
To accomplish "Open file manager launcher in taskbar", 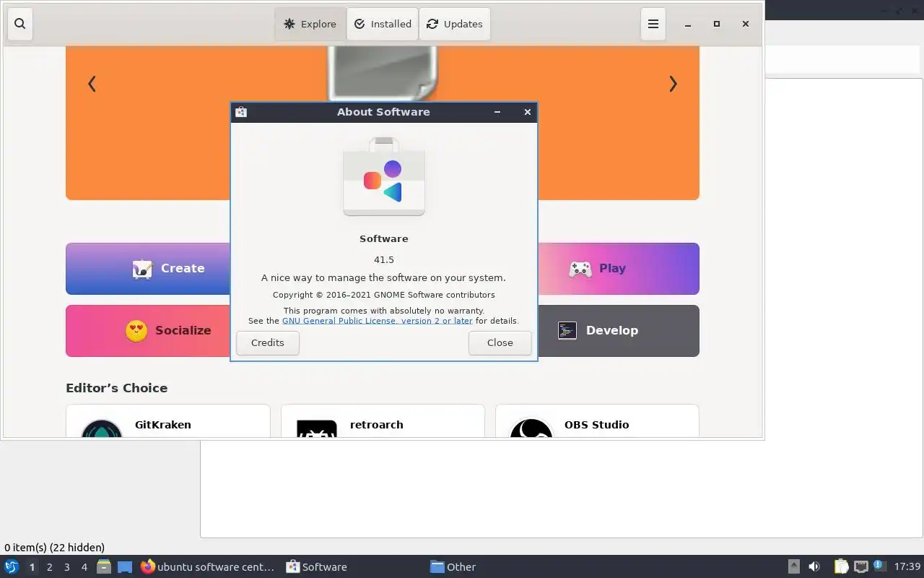I will point(104,567).
